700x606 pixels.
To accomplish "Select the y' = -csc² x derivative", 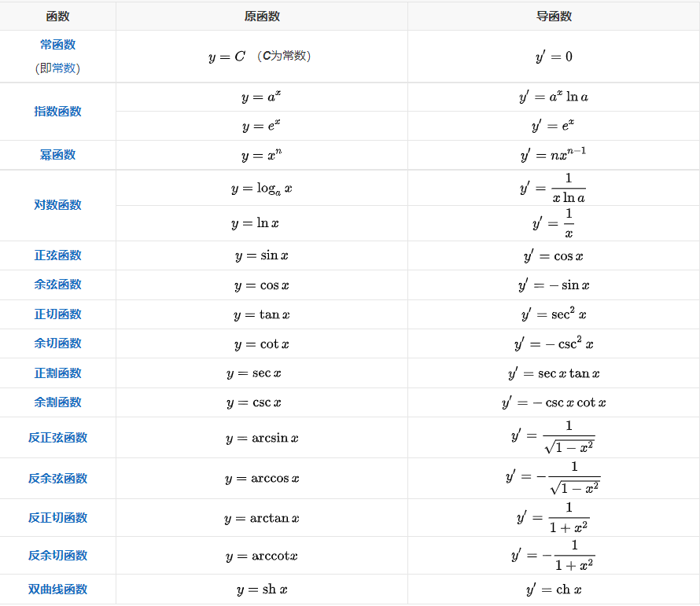I will [x=554, y=343].
